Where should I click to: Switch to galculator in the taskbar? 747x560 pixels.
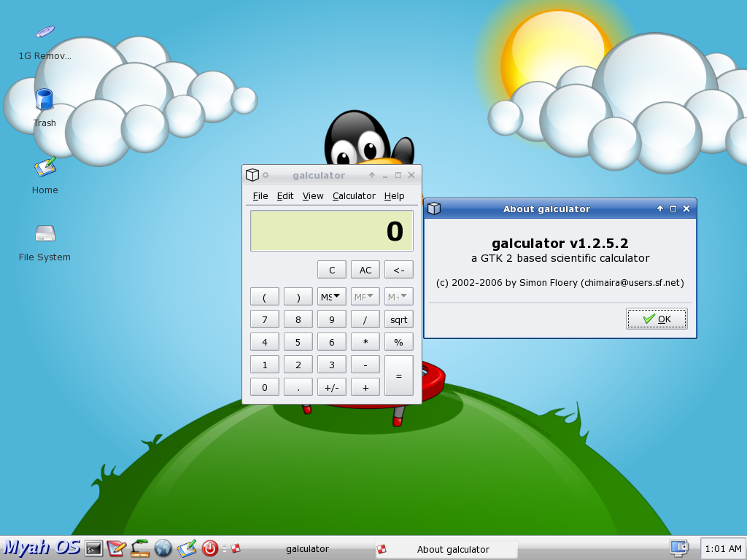299,548
